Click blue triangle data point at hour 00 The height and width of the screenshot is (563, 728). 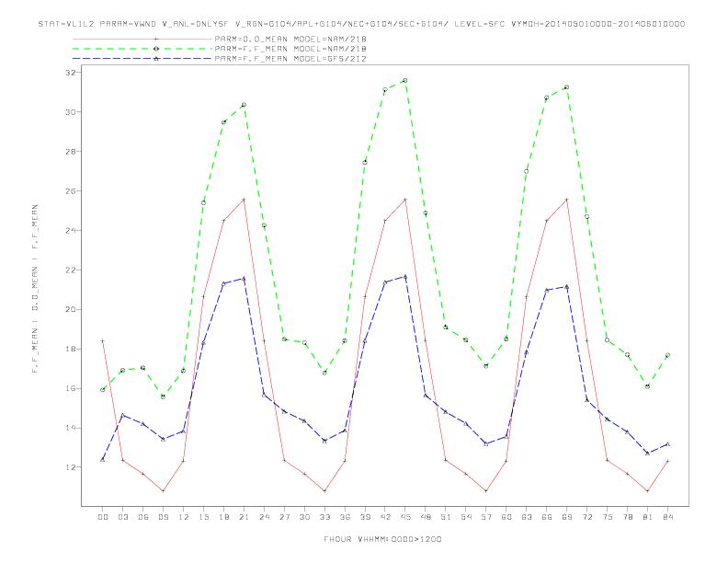(103, 459)
